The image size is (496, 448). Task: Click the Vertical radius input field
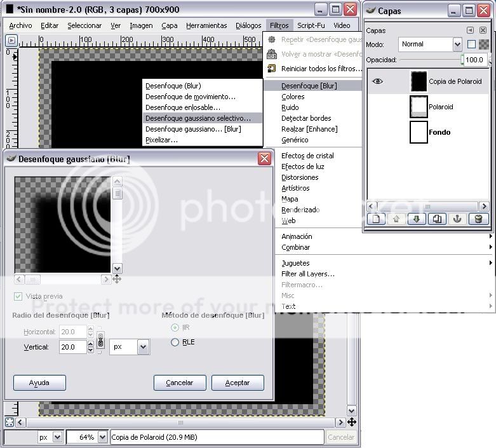coord(72,347)
